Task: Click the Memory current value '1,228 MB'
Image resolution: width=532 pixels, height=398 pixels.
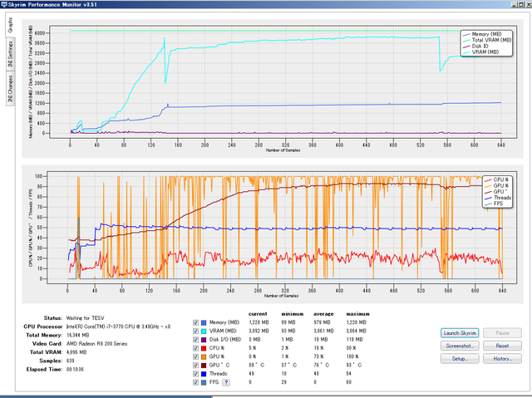Action: pyautogui.click(x=259, y=322)
